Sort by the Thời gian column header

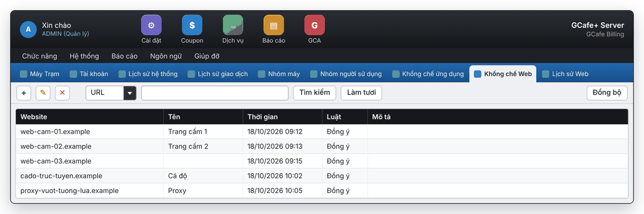(x=283, y=117)
